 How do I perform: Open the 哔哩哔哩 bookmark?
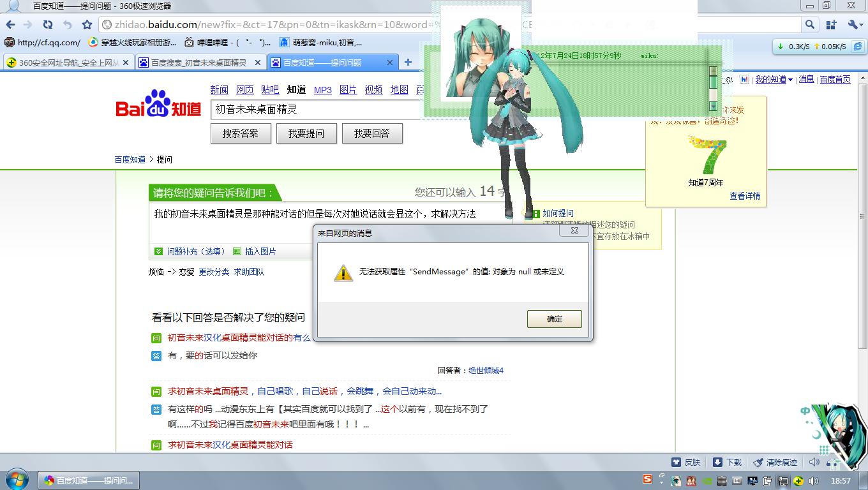coord(227,43)
